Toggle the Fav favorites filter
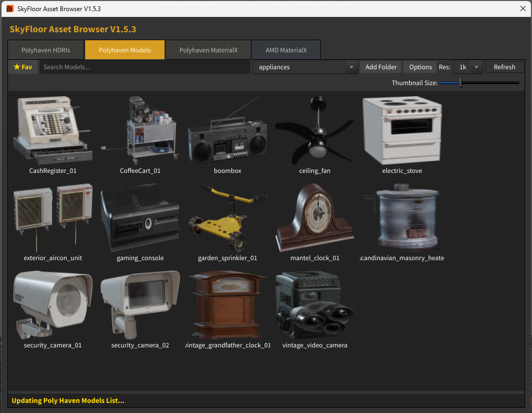The width and height of the screenshot is (532, 413). tap(23, 67)
